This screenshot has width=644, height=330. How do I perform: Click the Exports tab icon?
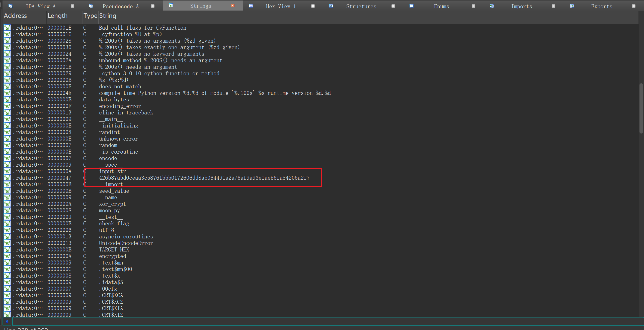tap(572, 6)
